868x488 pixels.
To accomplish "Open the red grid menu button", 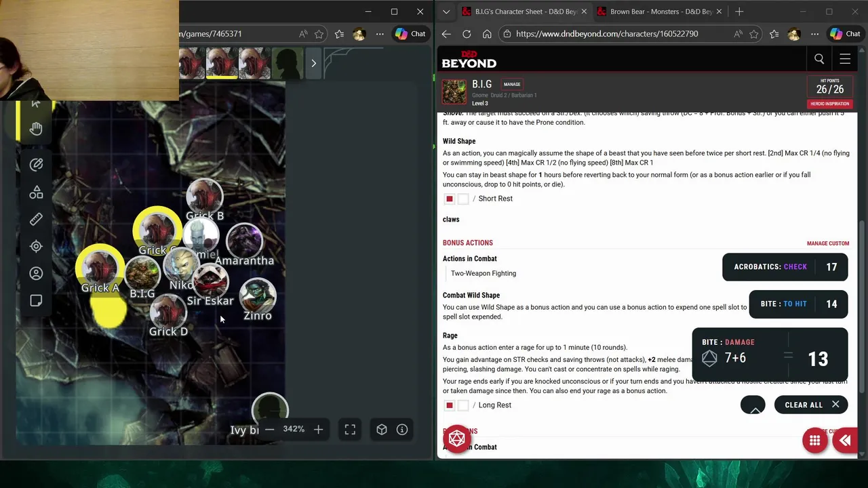I will (x=814, y=441).
